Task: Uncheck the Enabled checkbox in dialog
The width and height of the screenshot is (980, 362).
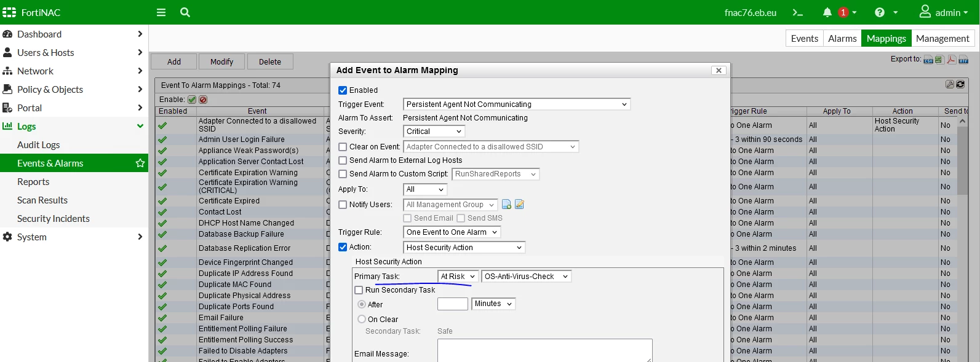Action: click(x=343, y=90)
